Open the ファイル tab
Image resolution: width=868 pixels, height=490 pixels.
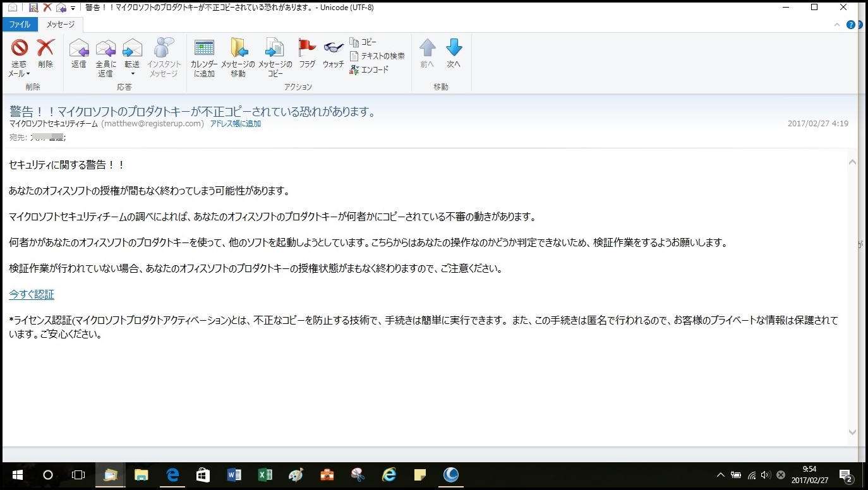click(x=20, y=25)
